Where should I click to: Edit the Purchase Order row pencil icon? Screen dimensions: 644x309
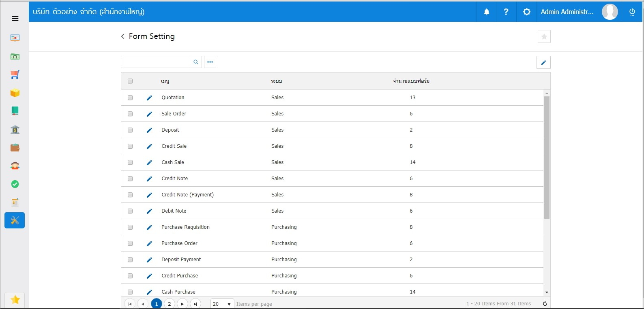[x=149, y=243]
